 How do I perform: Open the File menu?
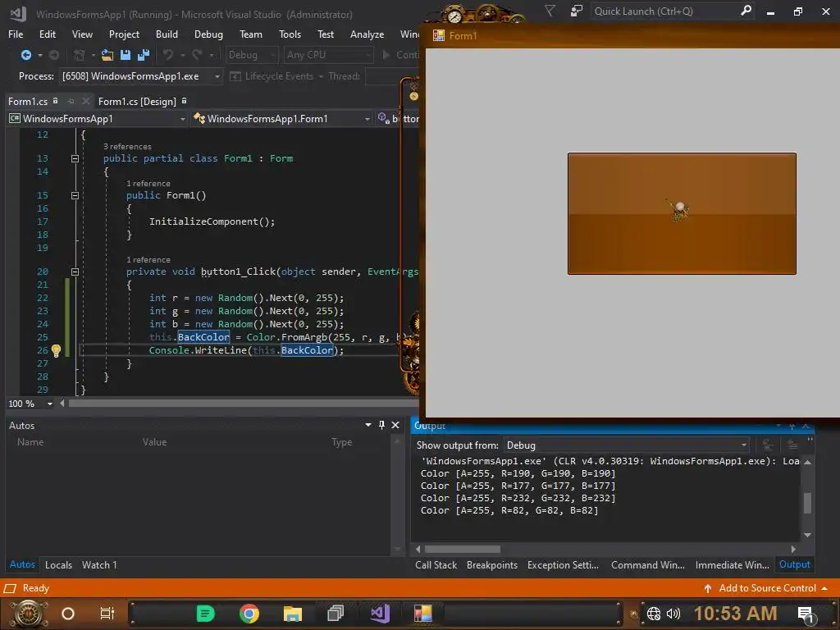[x=16, y=34]
